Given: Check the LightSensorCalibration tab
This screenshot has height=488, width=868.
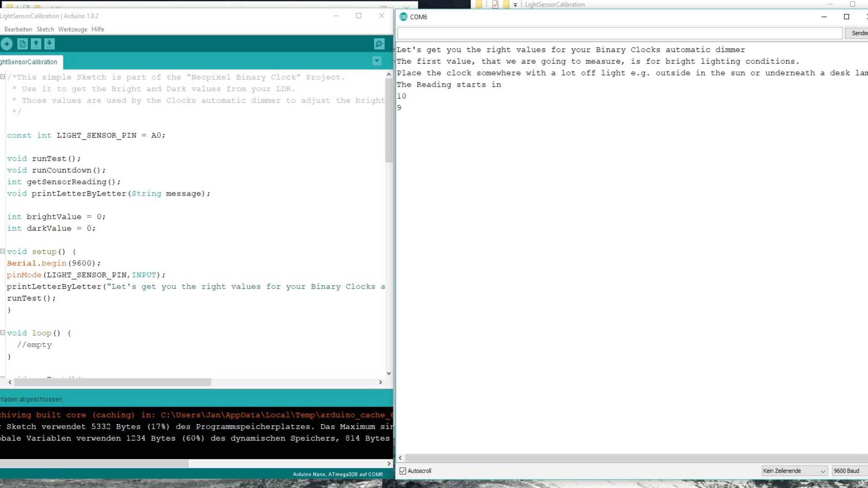Looking at the screenshot, I should (29, 61).
